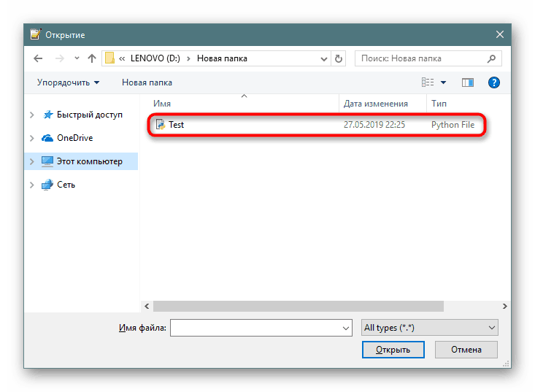This screenshot has width=535, height=392.
Task: Click the Test file's Python icon
Action: pyautogui.click(x=161, y=125)
